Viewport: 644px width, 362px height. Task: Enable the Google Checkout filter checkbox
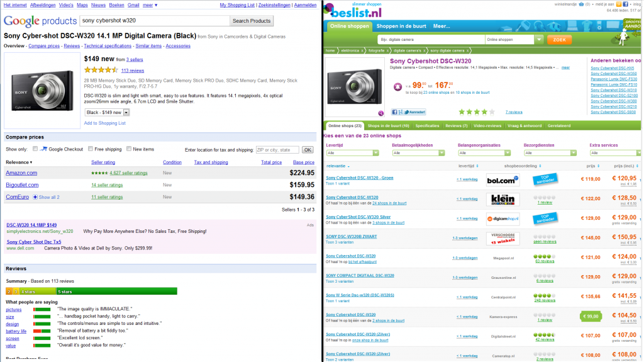point(35,149)
